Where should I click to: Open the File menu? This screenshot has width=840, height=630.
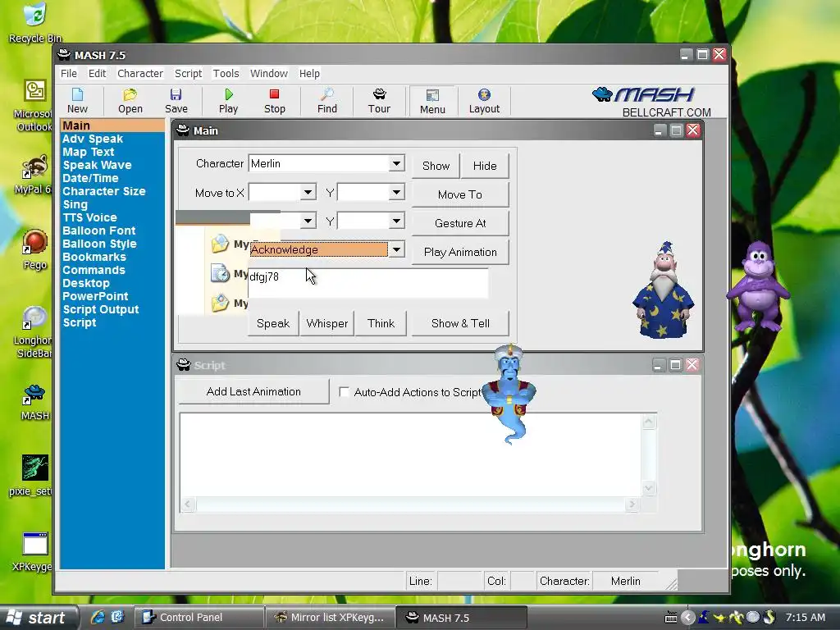tap(69, 73)
